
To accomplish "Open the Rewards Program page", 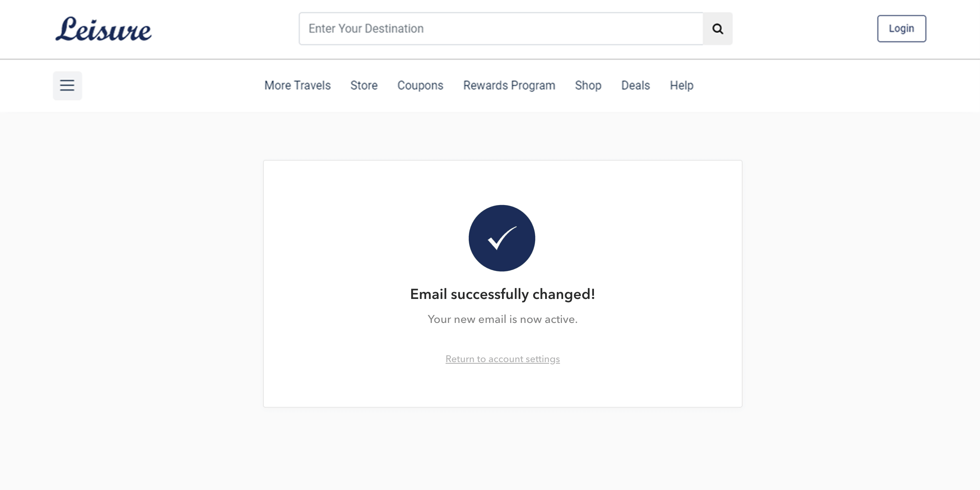I will pos(509,86).
